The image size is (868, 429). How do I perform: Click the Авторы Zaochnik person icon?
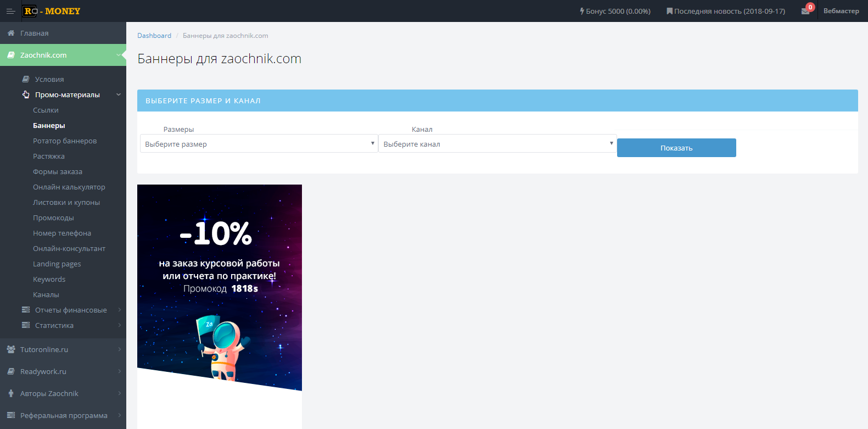tap(11, 393)
